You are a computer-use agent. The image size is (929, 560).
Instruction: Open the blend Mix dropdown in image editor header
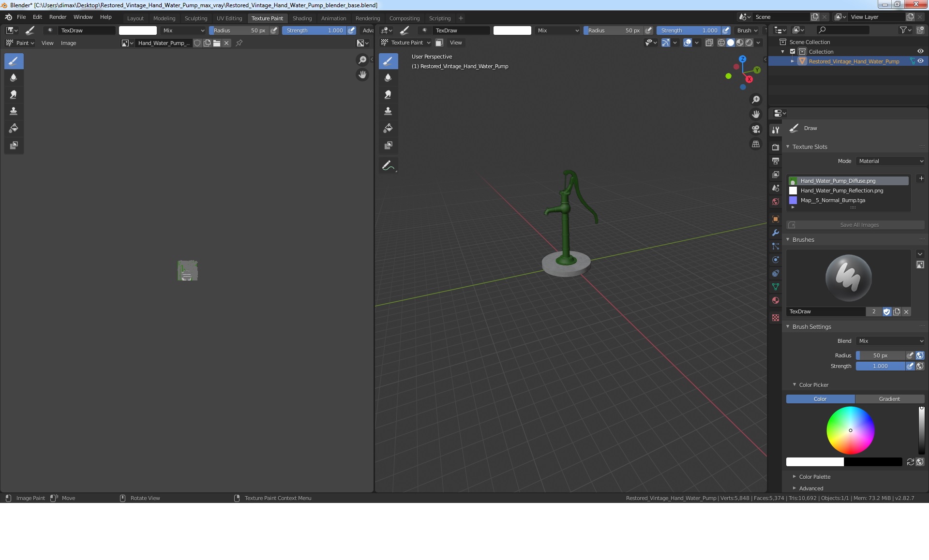point(183,30)
